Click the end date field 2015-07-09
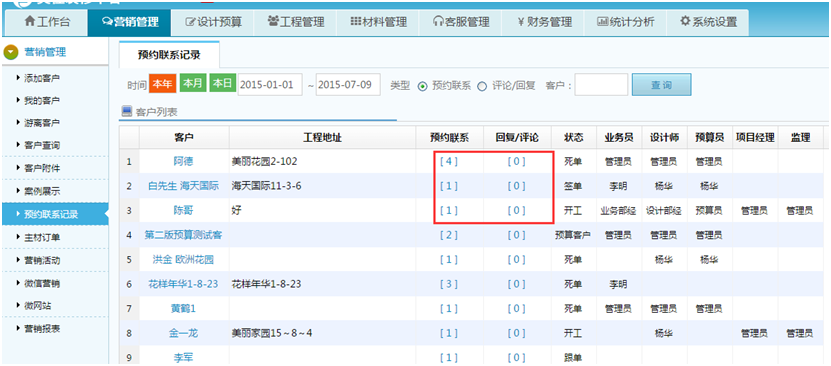The width and height of the screenshot is (831, 366). pyautogui.click(x=348, y=85)
